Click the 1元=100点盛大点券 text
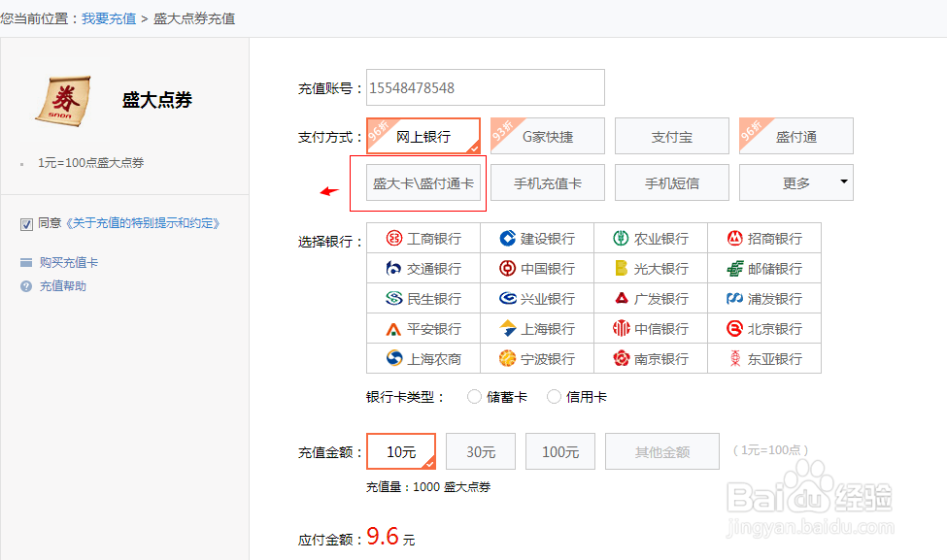Screen dimensions: 947x560 click(x=90, y=162)
